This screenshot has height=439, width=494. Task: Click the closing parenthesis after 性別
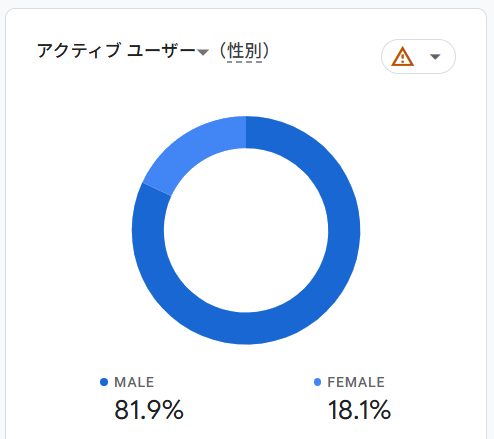(266, 51)
